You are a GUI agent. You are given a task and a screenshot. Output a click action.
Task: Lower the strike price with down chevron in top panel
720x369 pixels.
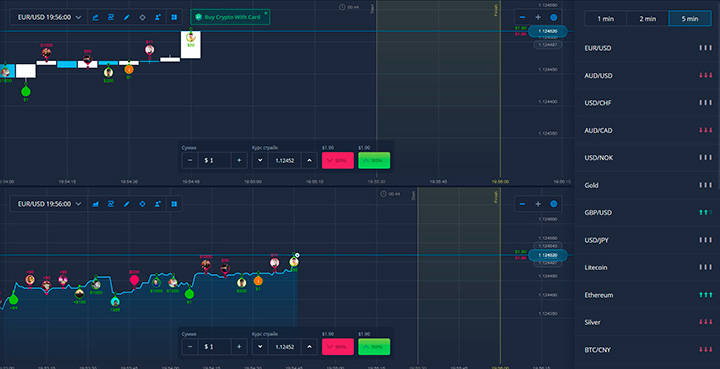pyautogui.click(x=260, y=161)
